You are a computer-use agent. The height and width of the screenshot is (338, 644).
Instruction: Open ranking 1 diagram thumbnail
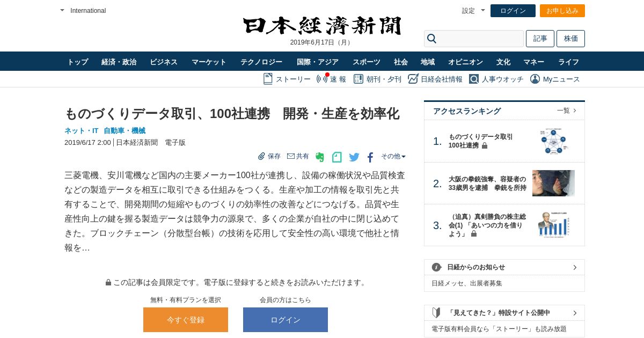(x=554, y=141)
